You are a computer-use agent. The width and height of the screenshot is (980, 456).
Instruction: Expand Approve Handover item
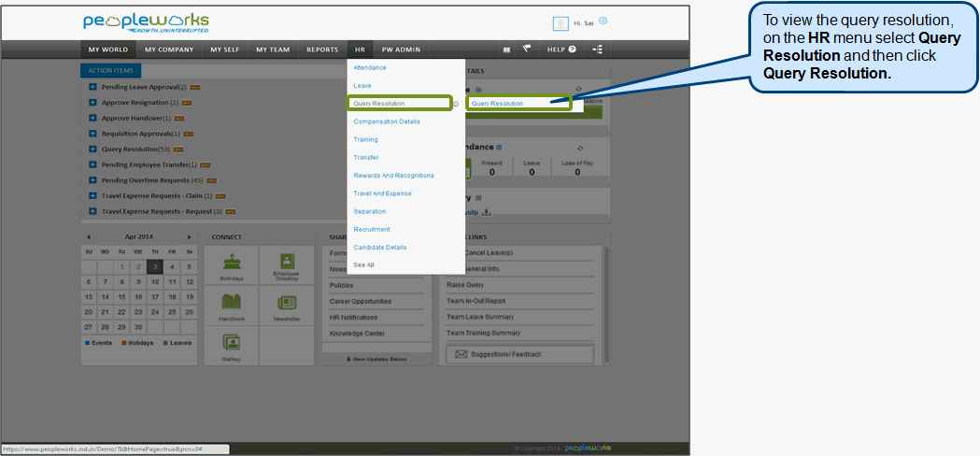pyautogui.click(x=92, y=119)
